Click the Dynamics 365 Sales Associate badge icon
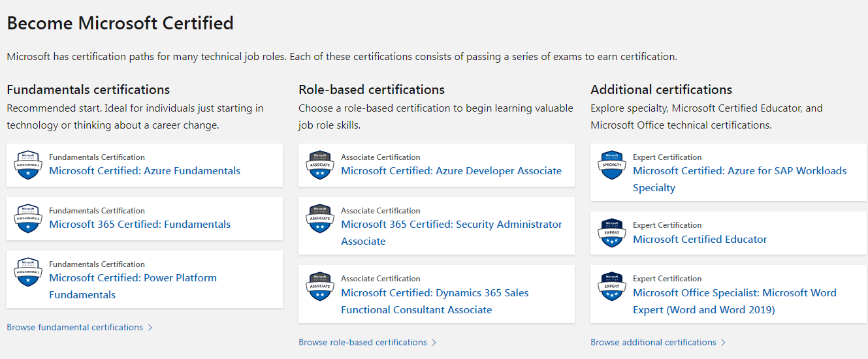 (x=320, y=287)
